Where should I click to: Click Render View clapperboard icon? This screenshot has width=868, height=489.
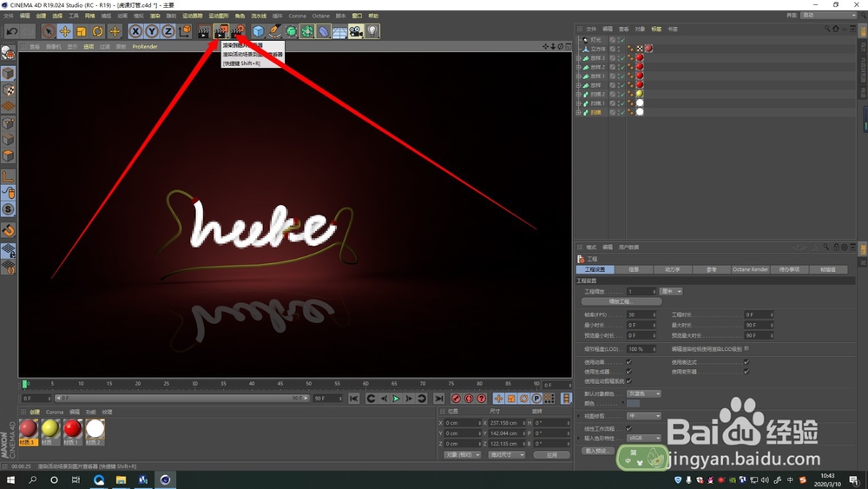204,31
